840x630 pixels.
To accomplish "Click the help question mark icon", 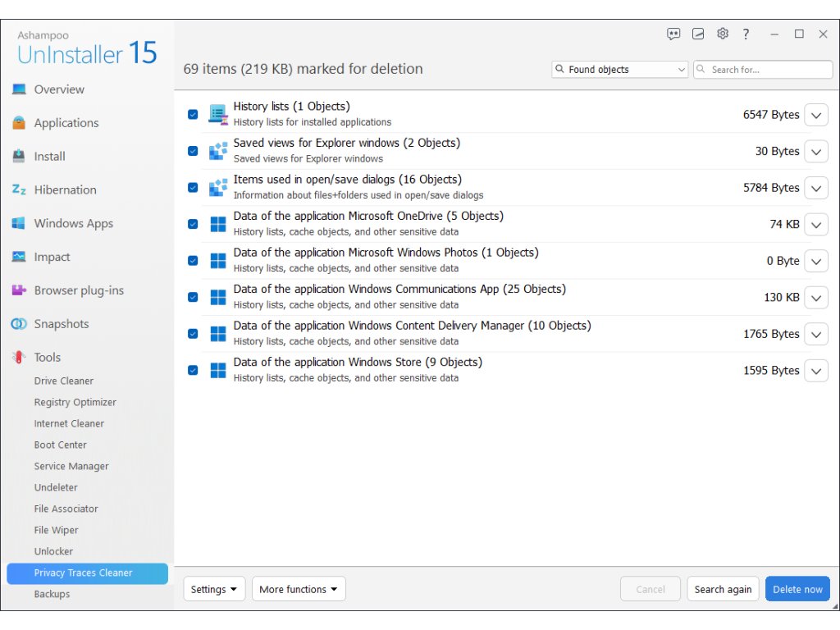I will click(746, 34).
